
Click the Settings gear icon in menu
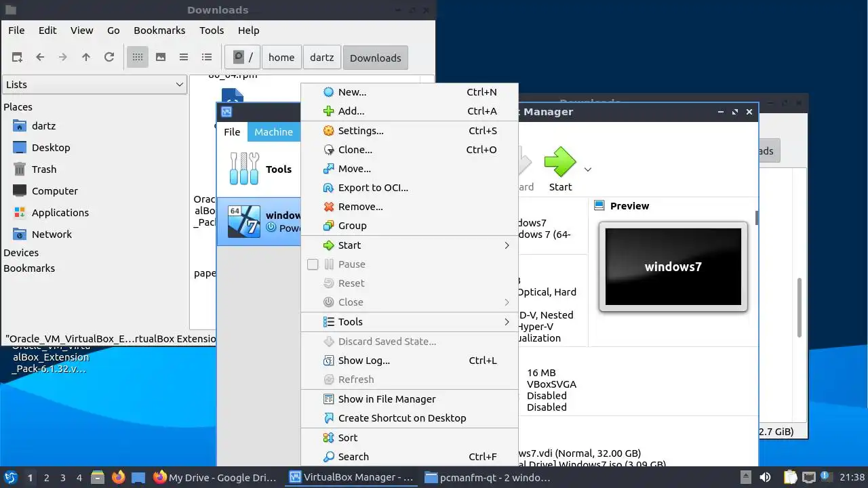(328, 131)
